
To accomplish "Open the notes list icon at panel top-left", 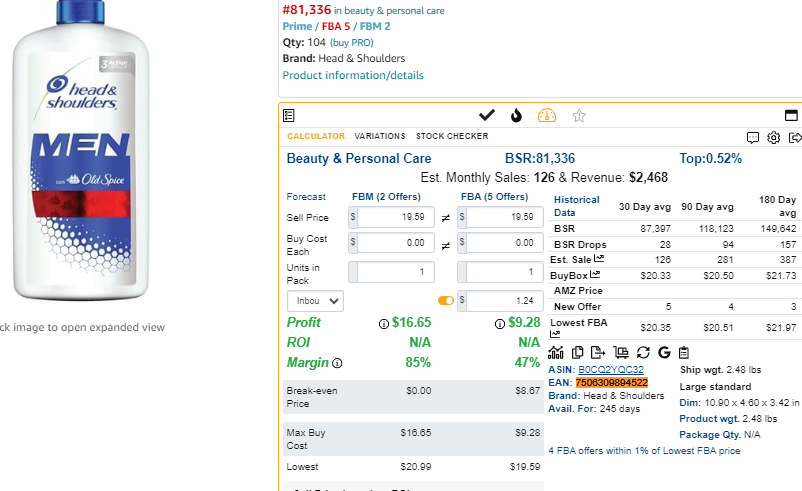I will click(288, 116).
